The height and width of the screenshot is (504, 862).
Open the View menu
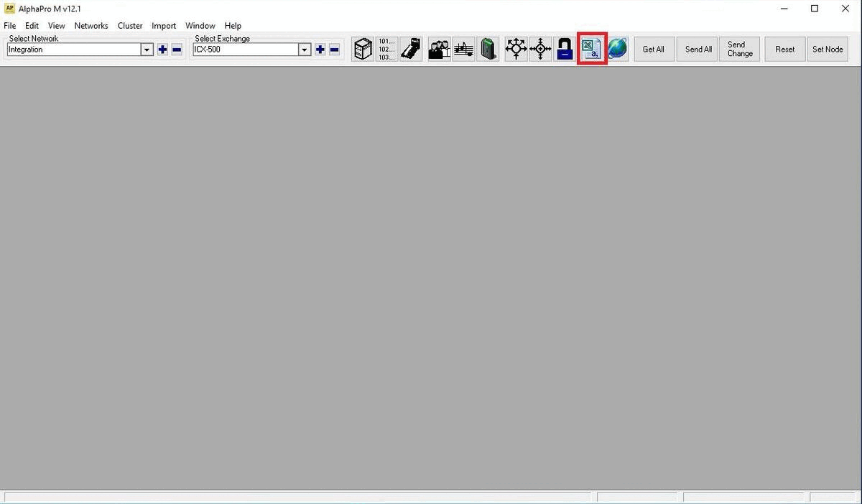pyautogui.click(x=57, y=26)
